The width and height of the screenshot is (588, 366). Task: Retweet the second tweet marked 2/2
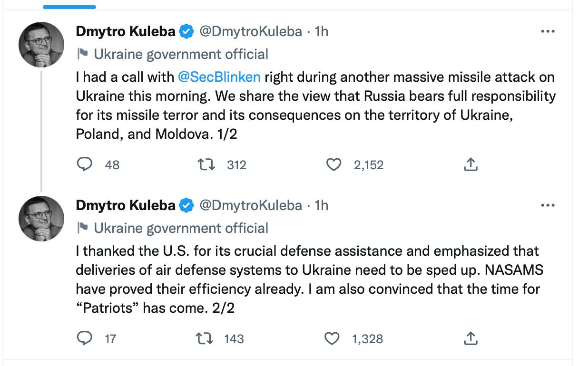[x=205, y=338]
